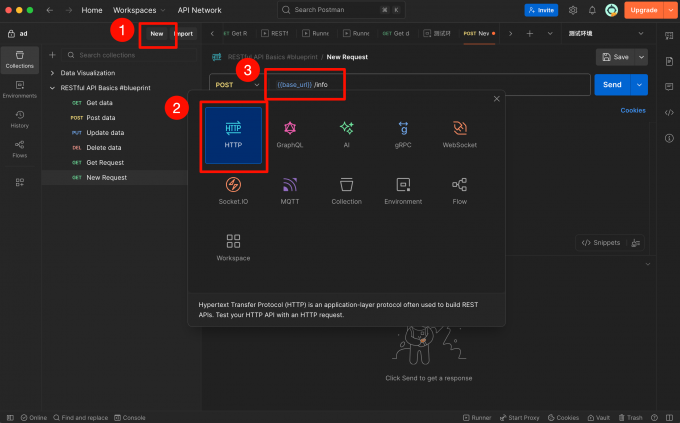Screen dimensions: 680x423
Task: Open a new tab with plus icon
Action: click(530, 33)
